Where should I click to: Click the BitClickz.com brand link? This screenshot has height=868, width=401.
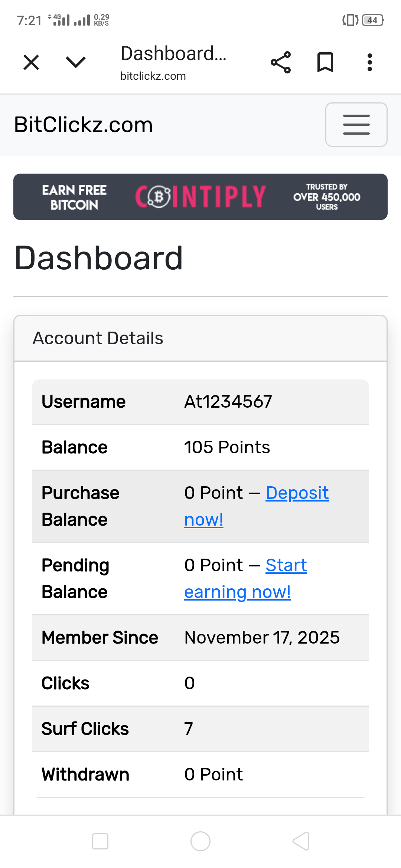coord(84,125)
